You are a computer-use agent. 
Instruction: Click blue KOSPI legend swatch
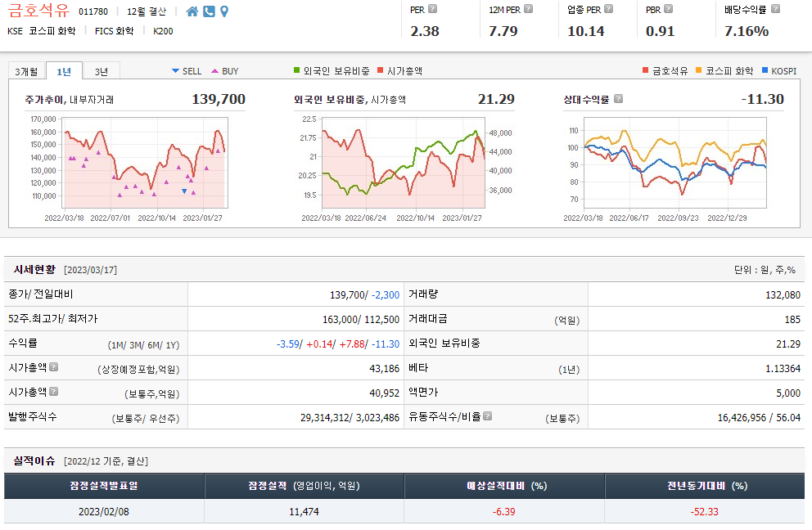765,70
